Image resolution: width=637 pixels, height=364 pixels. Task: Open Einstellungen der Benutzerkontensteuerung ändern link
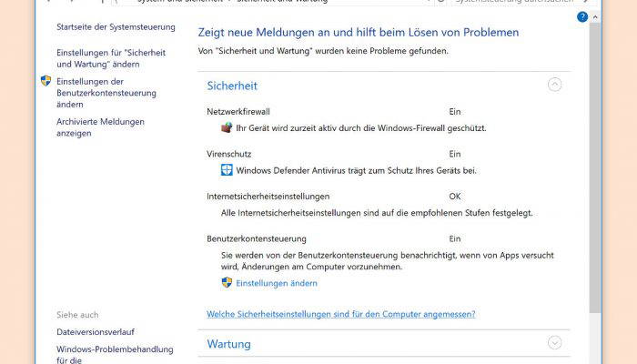pos(106,93)
